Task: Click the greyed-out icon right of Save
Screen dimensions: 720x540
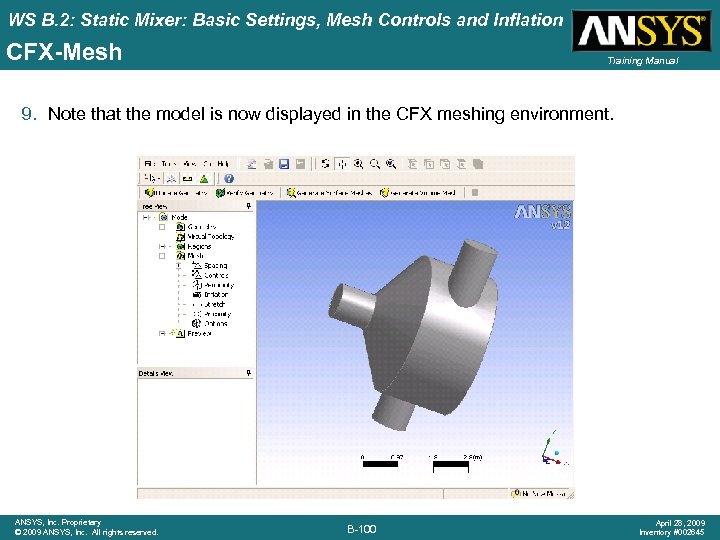Action: click(300, 164)
